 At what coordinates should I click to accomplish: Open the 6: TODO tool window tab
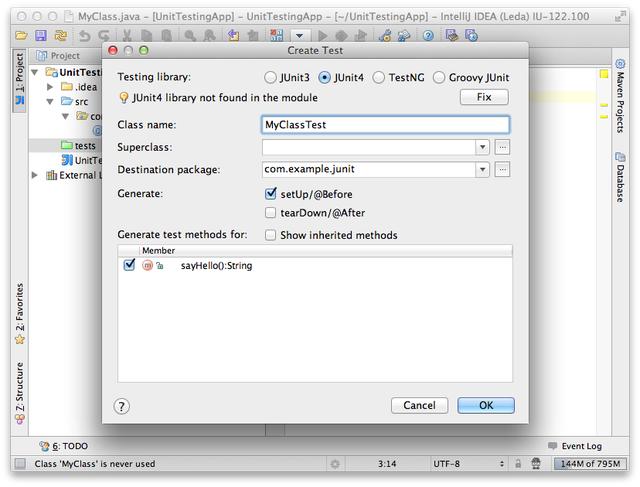pos(63,446)
